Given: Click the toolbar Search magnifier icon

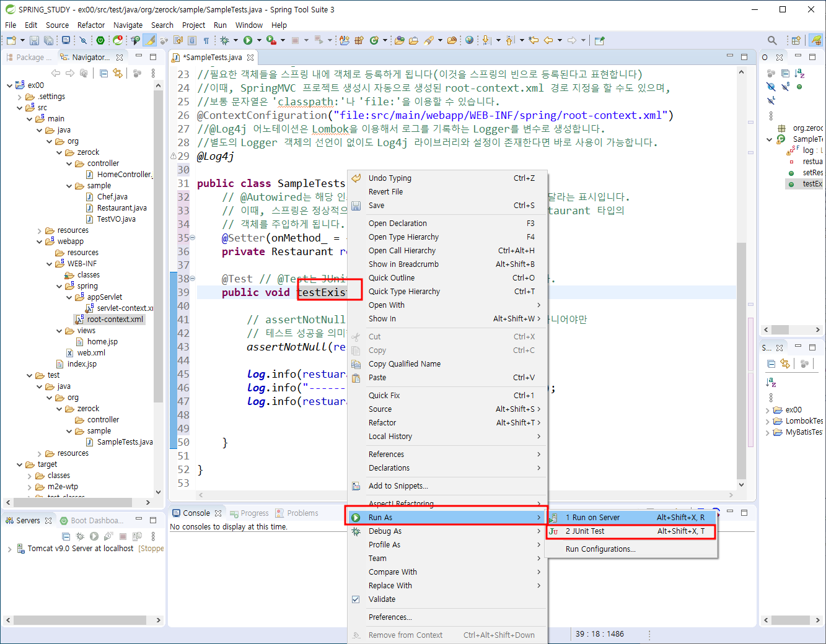Looking at the screenshot, I should [x=772, y=40].
